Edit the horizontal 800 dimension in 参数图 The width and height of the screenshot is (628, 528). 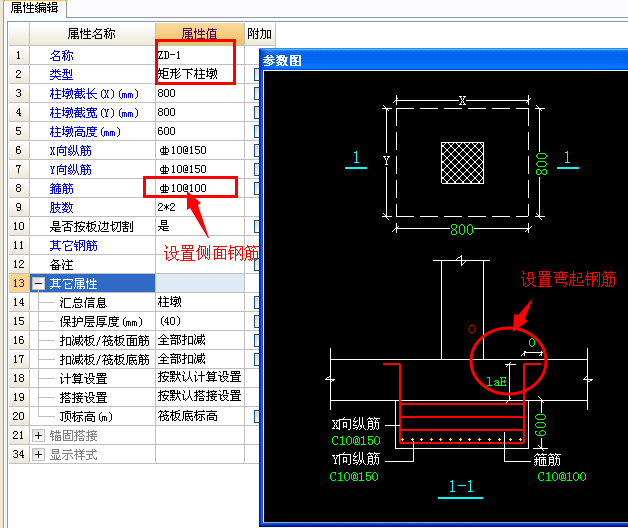[x=462, y=230]
